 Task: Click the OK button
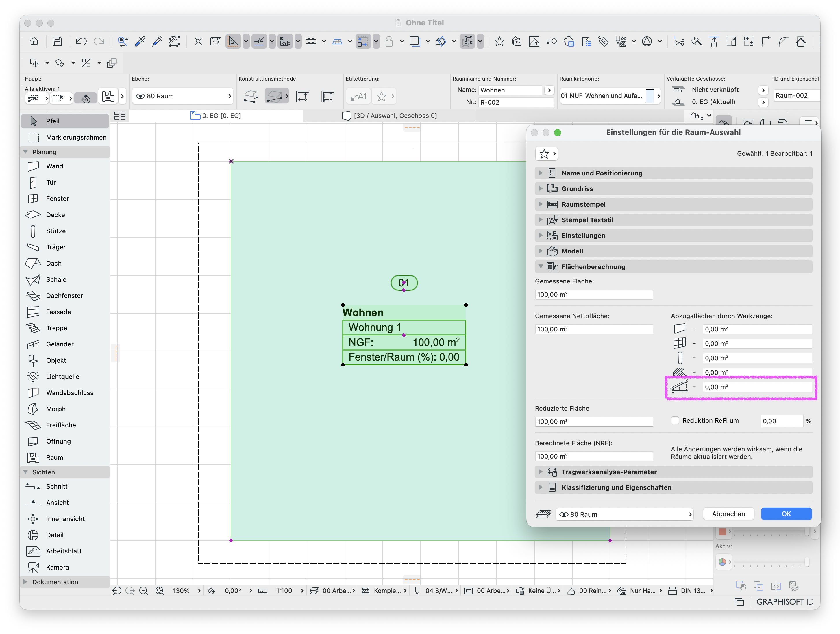pyautogui.click(x=786, y=514)
